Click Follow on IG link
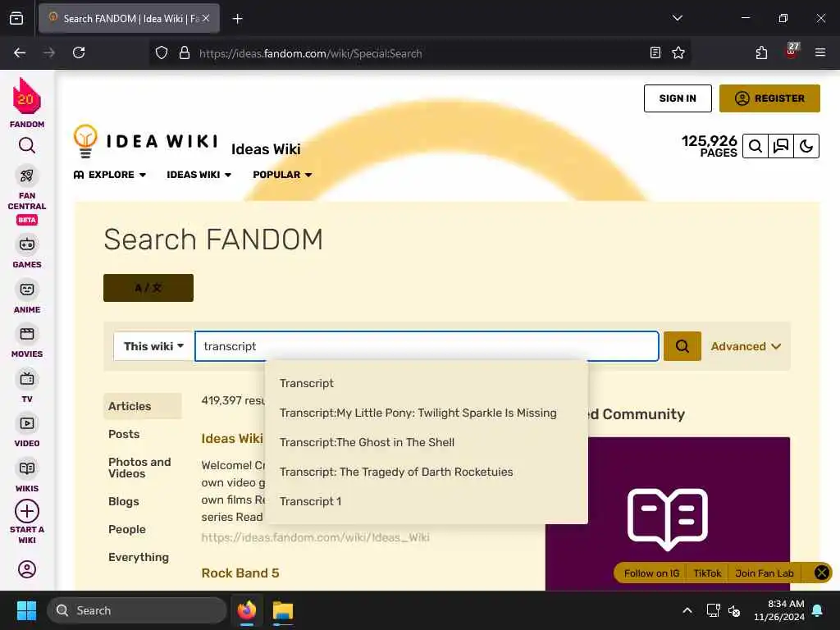Screen dimensions: 840x630 pos(651,573)
